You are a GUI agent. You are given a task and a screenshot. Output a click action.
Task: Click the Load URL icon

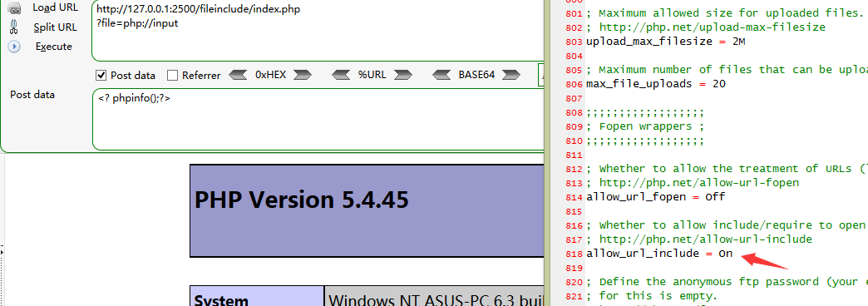tap(14, 8)
